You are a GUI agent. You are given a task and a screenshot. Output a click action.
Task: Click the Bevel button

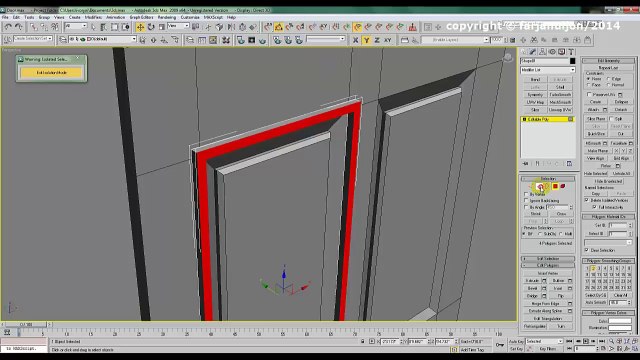point(532,288)
